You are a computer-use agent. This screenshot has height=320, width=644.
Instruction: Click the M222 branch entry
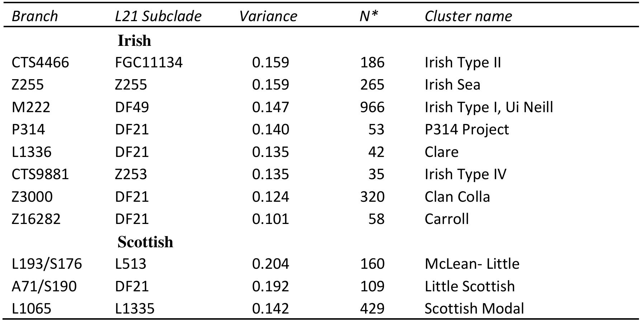(x=31, y=107)
